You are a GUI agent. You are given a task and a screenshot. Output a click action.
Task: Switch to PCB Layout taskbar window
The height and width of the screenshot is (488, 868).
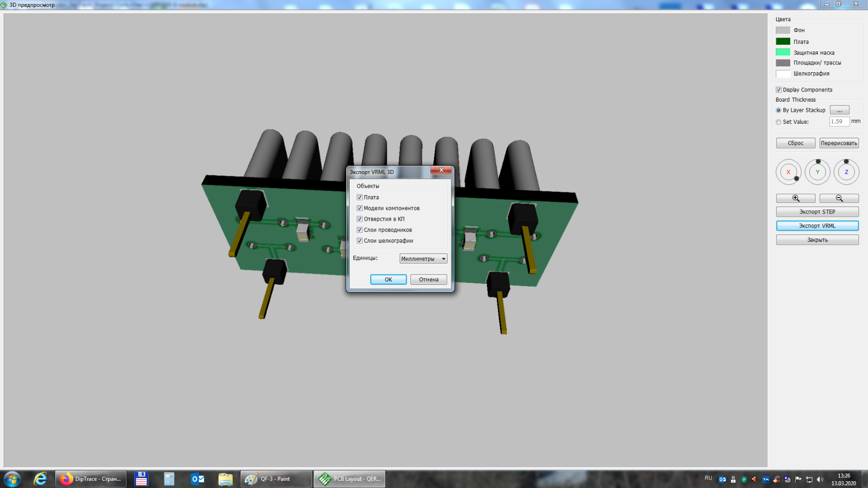click(x=350, y=479)
